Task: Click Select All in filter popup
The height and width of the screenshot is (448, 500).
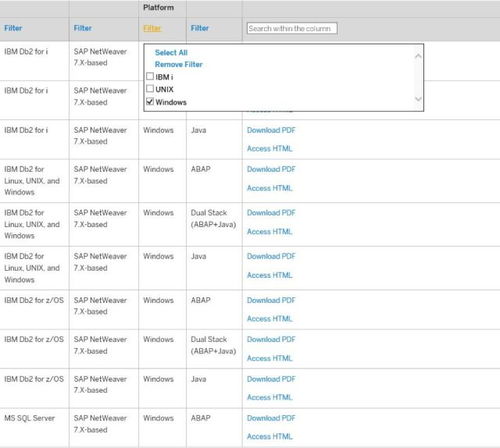Action: point(171,53)
